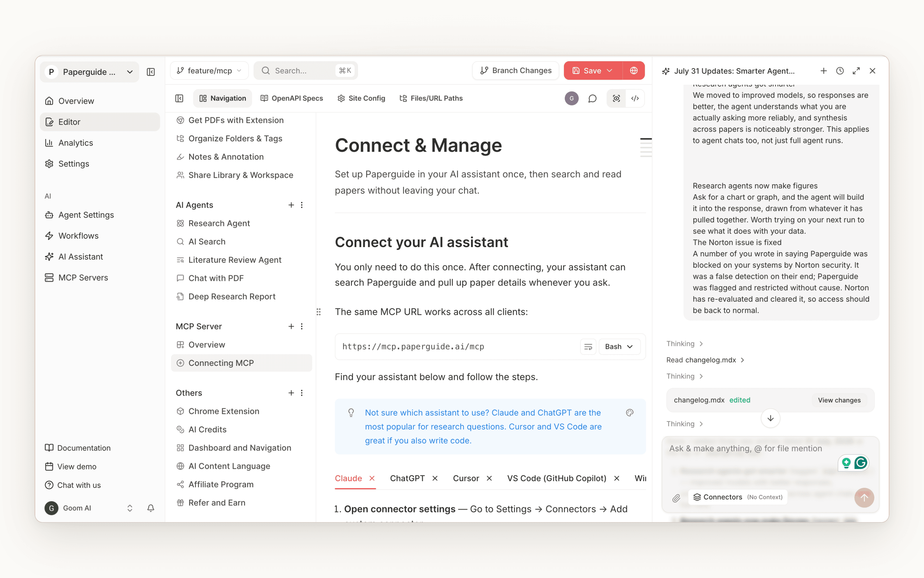Expand first Thinking step

(x=685, y=344)
